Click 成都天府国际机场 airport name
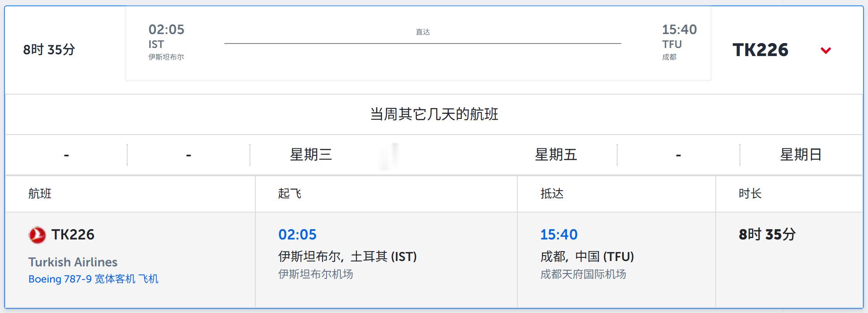 [583, 274]
